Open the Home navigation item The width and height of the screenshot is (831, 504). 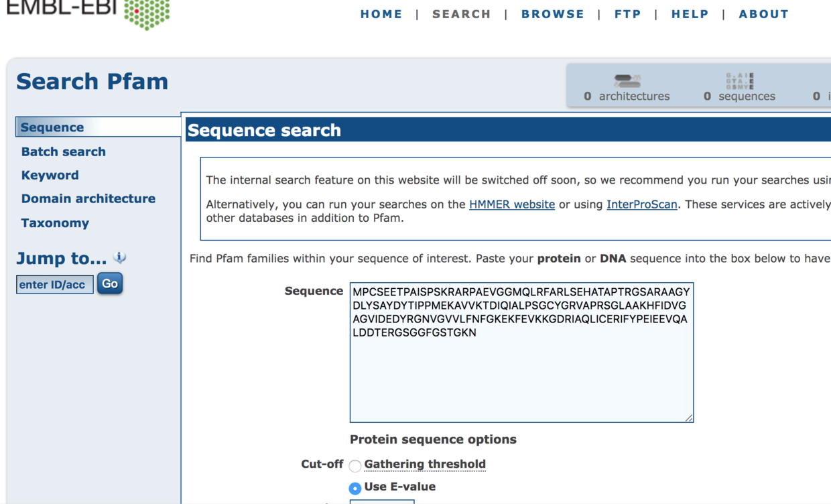coord(381,14)
